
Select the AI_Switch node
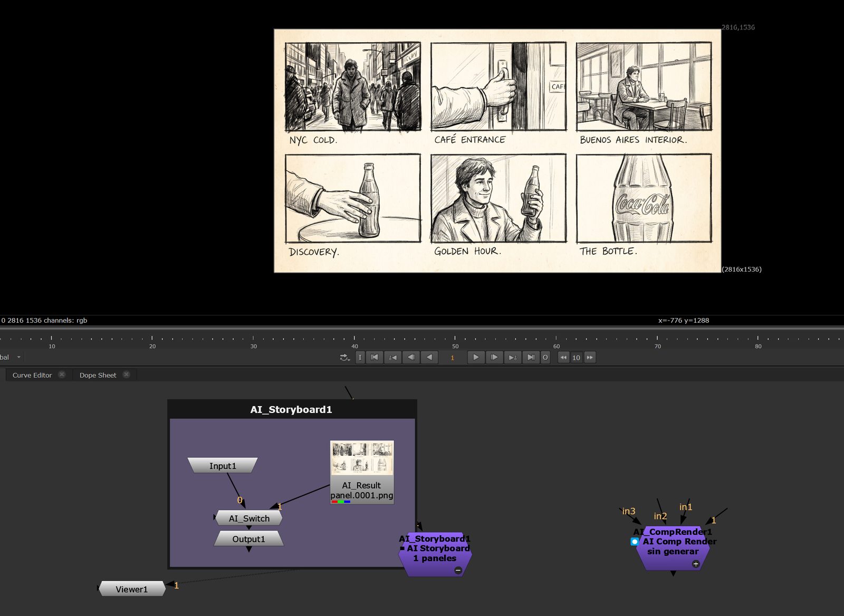coord(249,518)
